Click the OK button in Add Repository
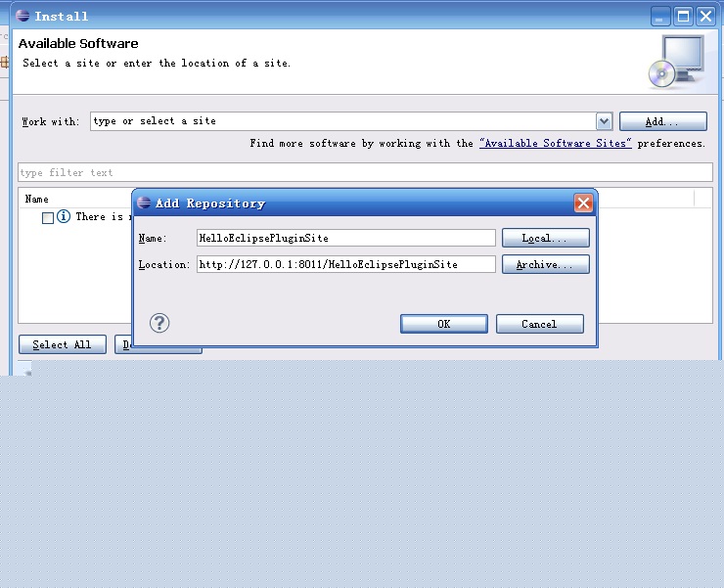This screenshot has width=724, height=588. tap(444, 324)
